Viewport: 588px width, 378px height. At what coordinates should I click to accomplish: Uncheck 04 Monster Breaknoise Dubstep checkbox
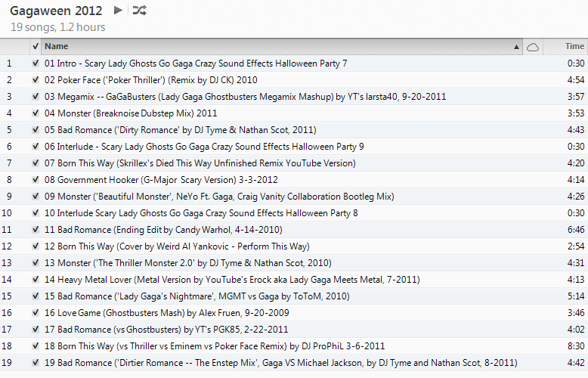[36, 113]
